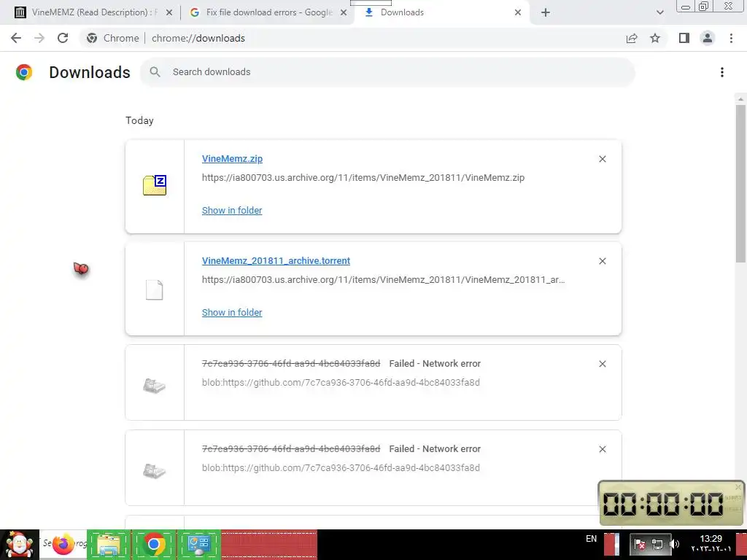Go back using the browser back arrow
The height and width of the screenshot is (560, 747).
tap(16, 38)
